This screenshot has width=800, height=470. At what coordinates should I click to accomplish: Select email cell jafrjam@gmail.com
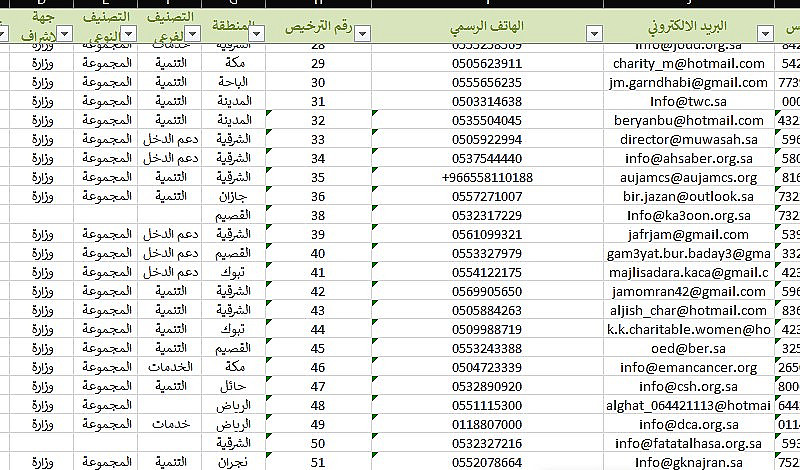pyautogui.click(x=689, y=234)
